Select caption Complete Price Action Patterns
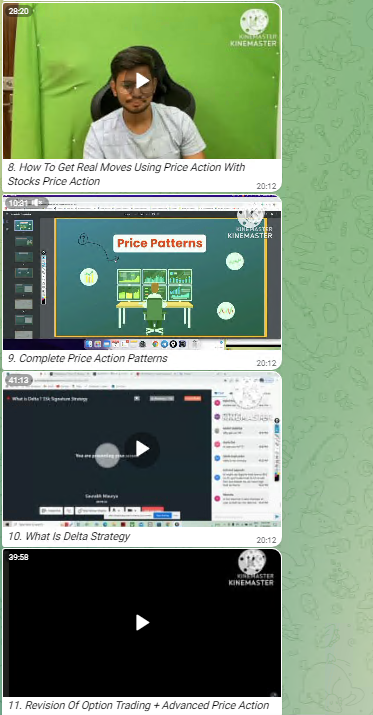 (88, 358)
